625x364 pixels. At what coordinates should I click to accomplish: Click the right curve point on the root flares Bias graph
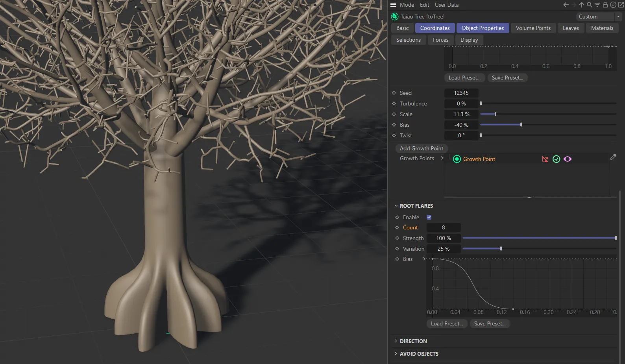point(513,309)
